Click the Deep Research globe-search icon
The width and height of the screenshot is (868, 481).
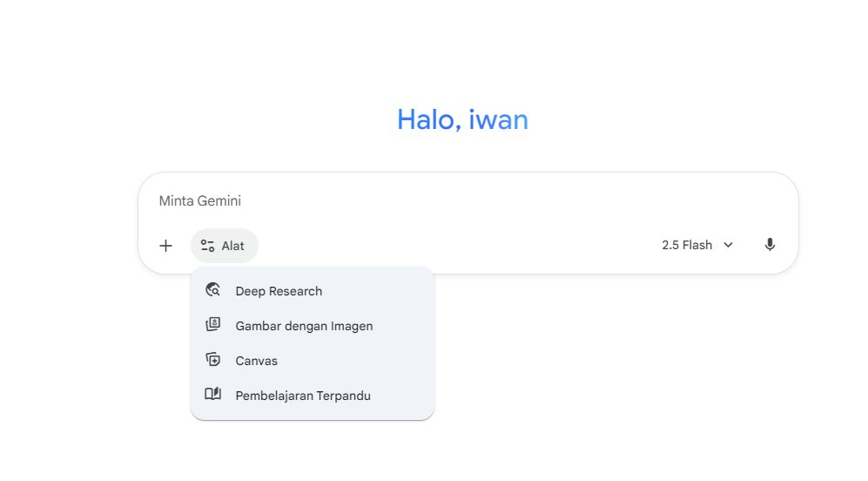pos(213,290)
